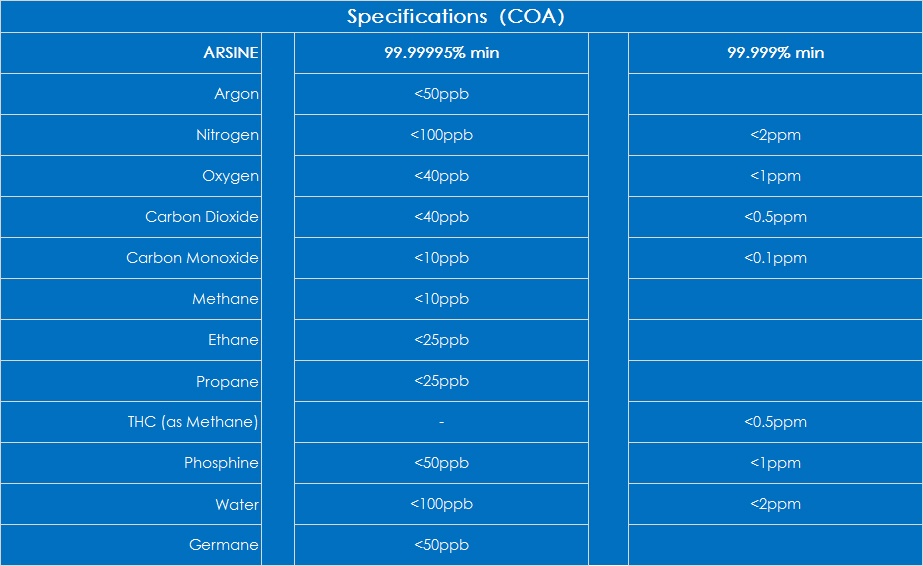This screenshot has width=923, height=566.
Task: Click the <0.1ppm Carbon Monoxide value
Action: click(775, 258)
